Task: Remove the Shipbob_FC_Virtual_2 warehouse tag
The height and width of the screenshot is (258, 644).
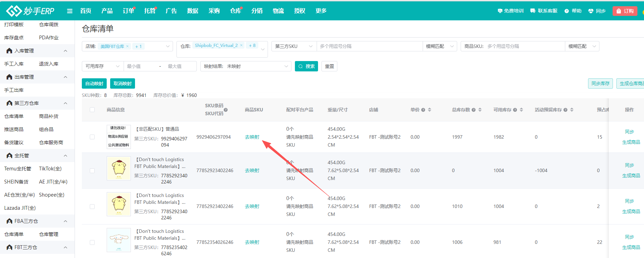Action: (241, 46)
